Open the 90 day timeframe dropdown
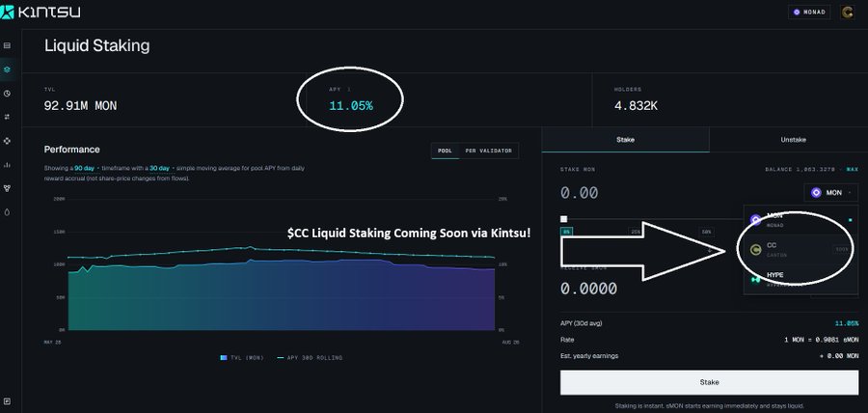The image size is (868, 413). point(86,167)
